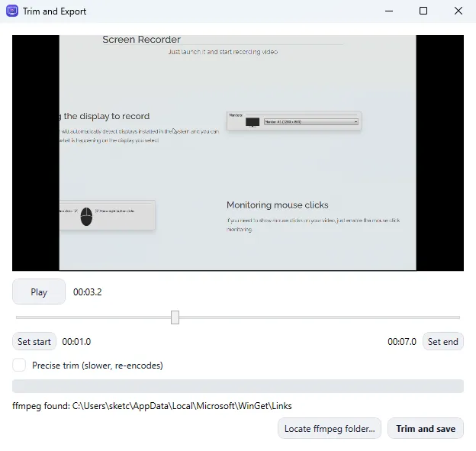This screenshot has width=476, height=451.
Task: Minimize the Trim and Export window
Action: pos(389,11)
